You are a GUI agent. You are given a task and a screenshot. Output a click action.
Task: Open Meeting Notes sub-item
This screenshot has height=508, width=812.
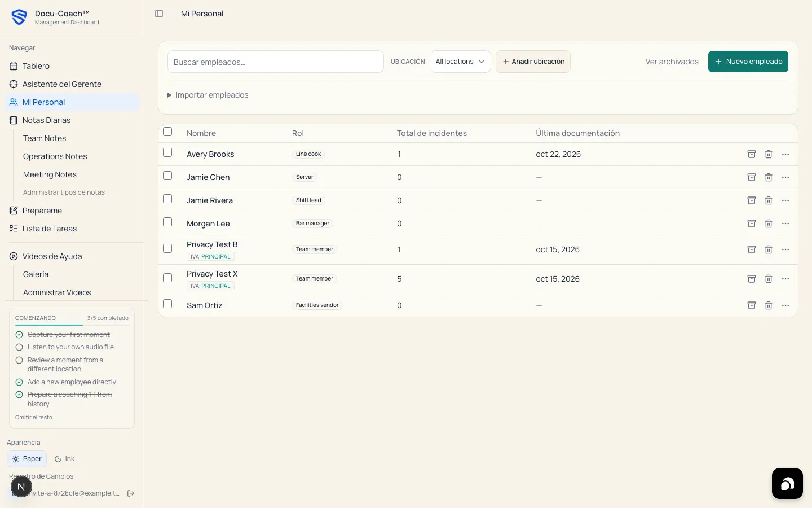click(x=50, y=174)
